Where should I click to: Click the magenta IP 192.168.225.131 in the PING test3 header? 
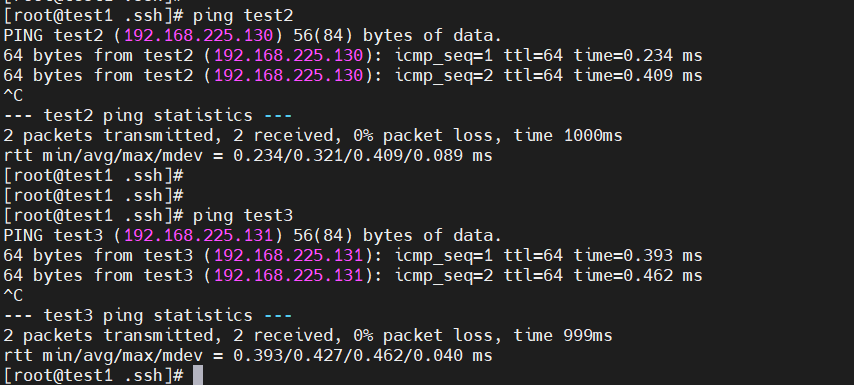point(198,236)
